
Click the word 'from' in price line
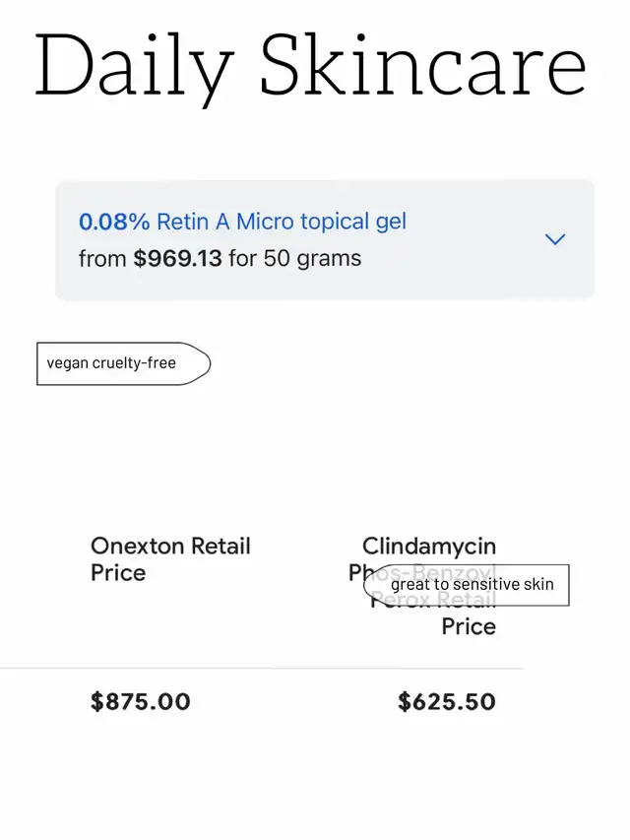coord(102,259)
